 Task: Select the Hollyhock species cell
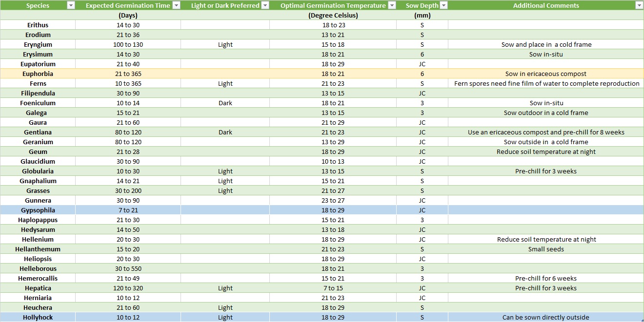pyautogui.click(x=38, y=317)
